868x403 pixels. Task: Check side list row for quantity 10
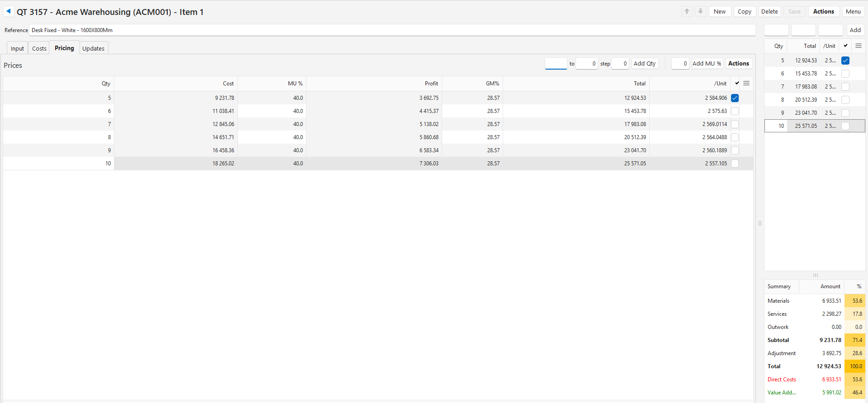click(845, 126)
